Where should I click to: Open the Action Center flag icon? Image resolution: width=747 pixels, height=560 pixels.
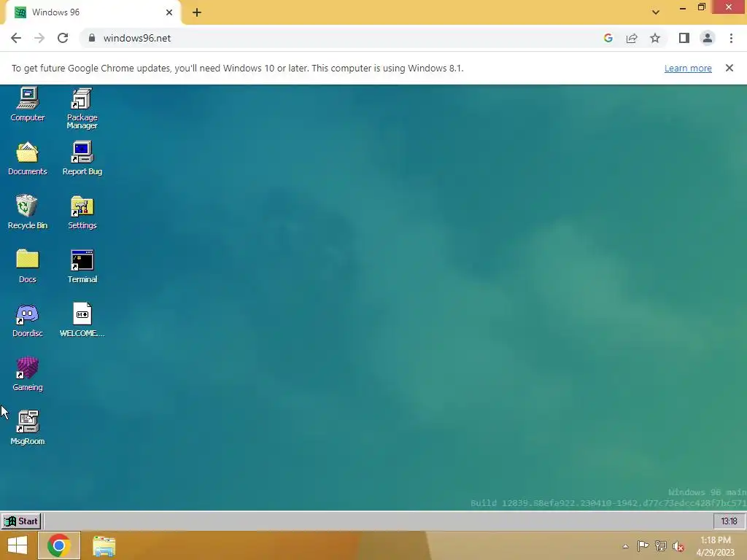click(643, 545)
